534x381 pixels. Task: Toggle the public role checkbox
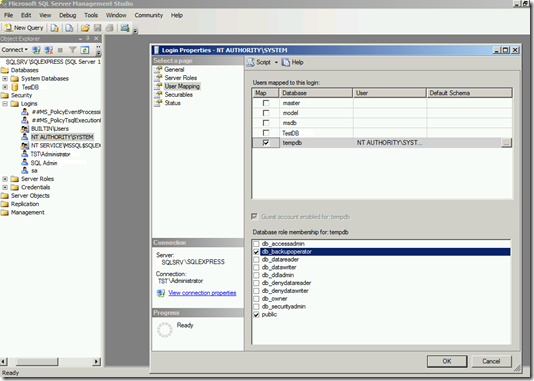(256, 315)
